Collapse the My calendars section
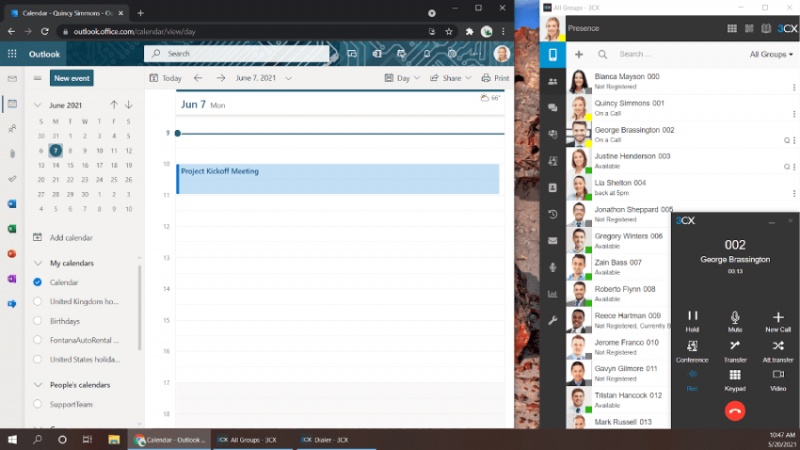The width and height of the screenshot is (800, 450). click(38, 263)
